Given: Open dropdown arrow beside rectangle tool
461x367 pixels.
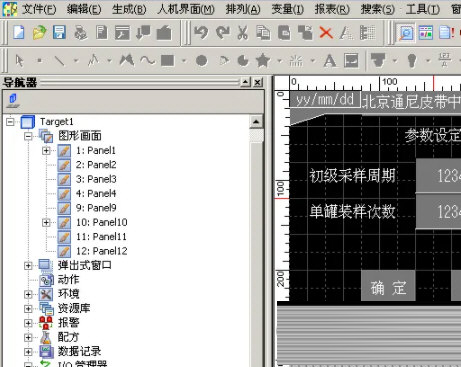Looking at the screenshot, I should click(184, 61).
